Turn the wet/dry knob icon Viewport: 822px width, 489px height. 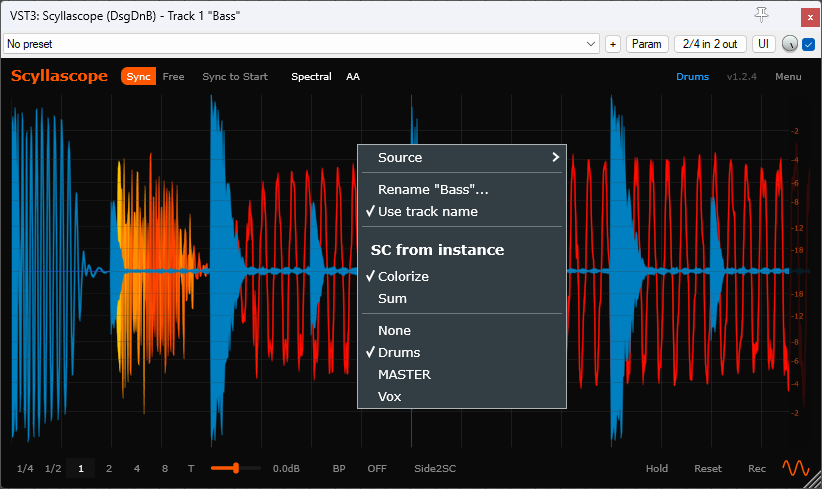pos(789,44)
